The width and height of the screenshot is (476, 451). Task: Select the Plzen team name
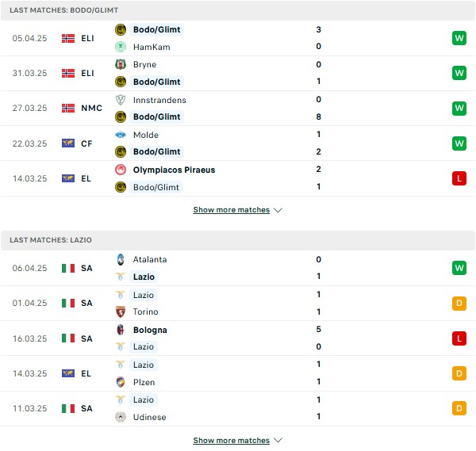tap(144, 382)
